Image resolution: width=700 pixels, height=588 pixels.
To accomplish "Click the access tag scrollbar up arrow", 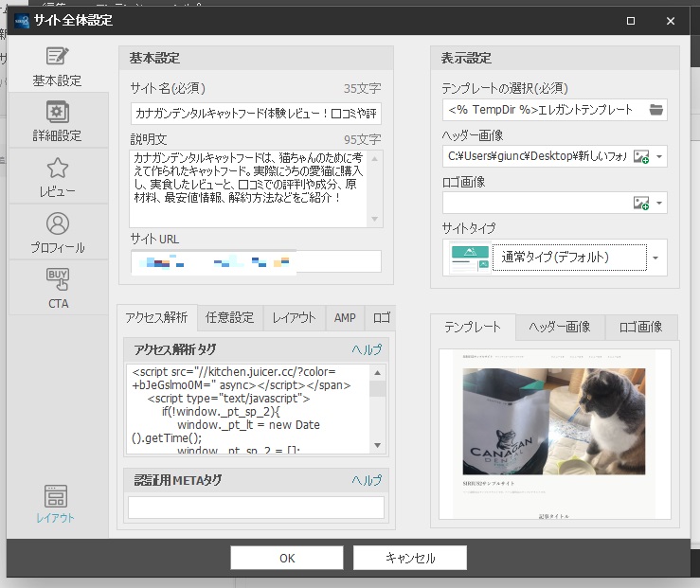I will pyautogui.click(x=378, y=372).
